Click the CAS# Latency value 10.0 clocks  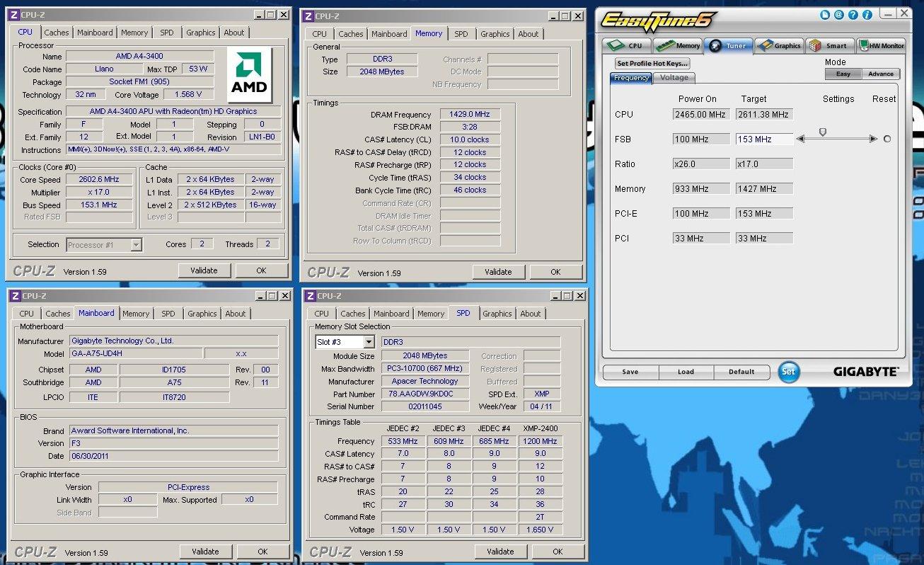(470, 139)
